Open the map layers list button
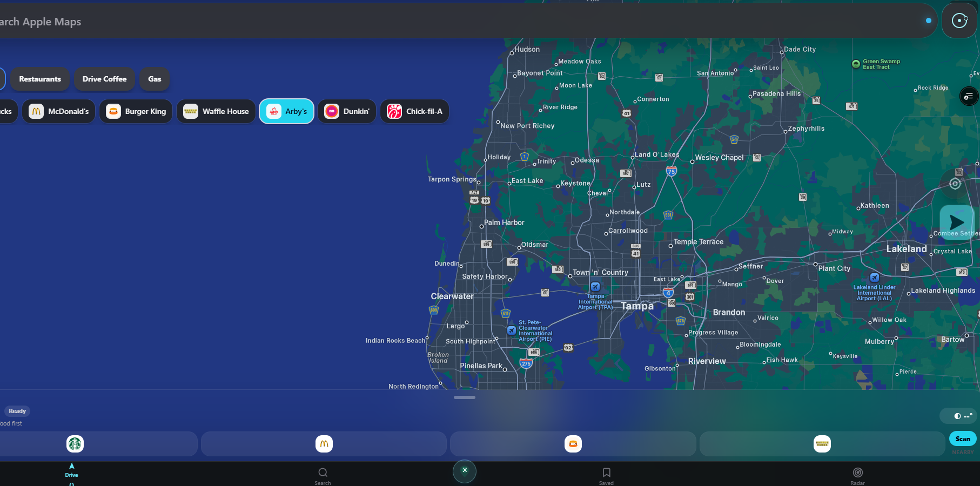Screen dimensions: 980x486 click(968, 96)
